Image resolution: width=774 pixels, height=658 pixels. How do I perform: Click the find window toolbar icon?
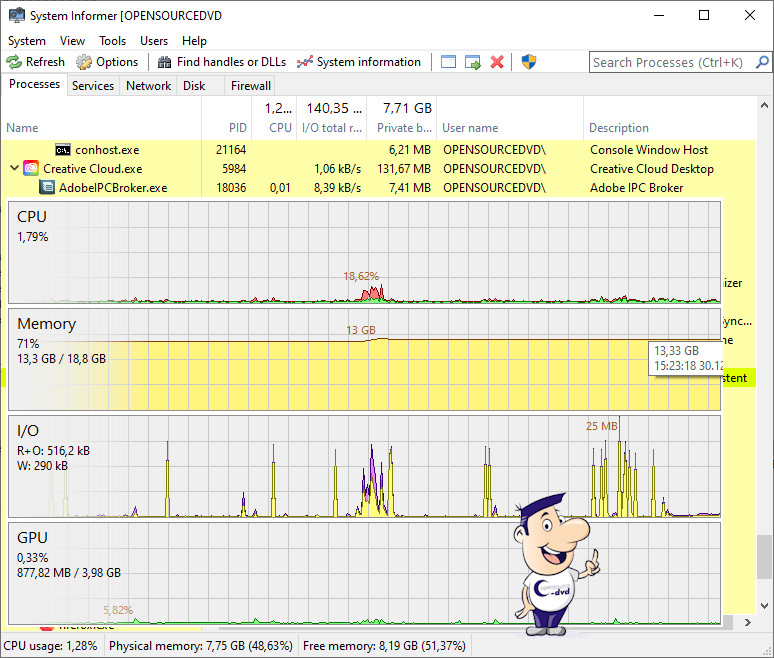(x=448, y=62)
